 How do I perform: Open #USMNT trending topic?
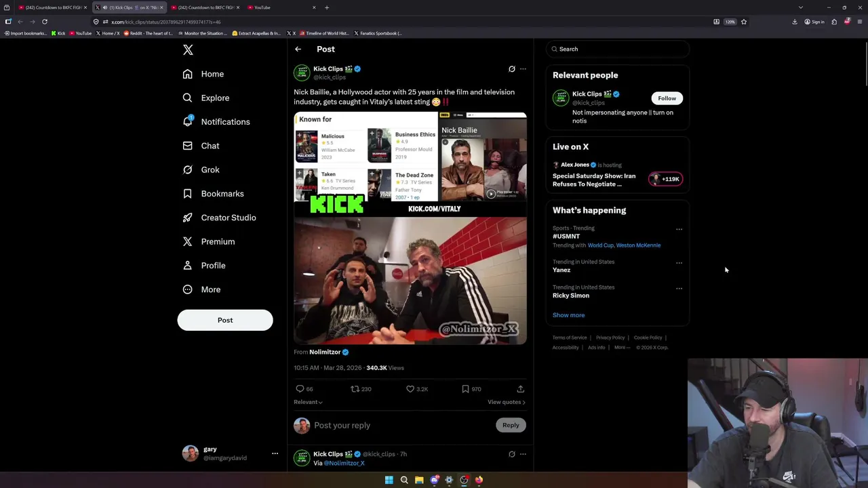pyautogui.click(x=566, y=237)
